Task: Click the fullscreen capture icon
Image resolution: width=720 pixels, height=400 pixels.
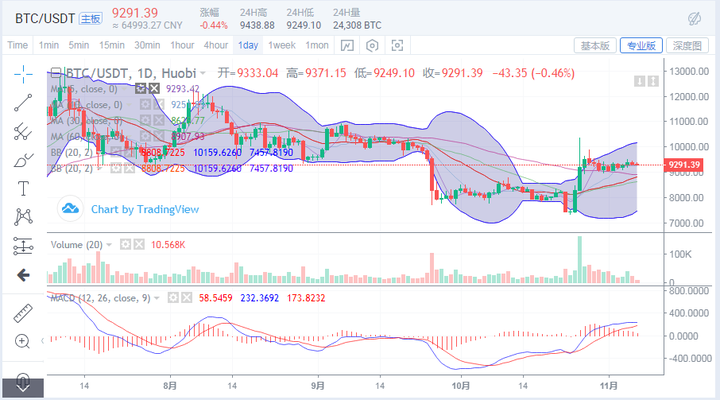Action: 397,45
